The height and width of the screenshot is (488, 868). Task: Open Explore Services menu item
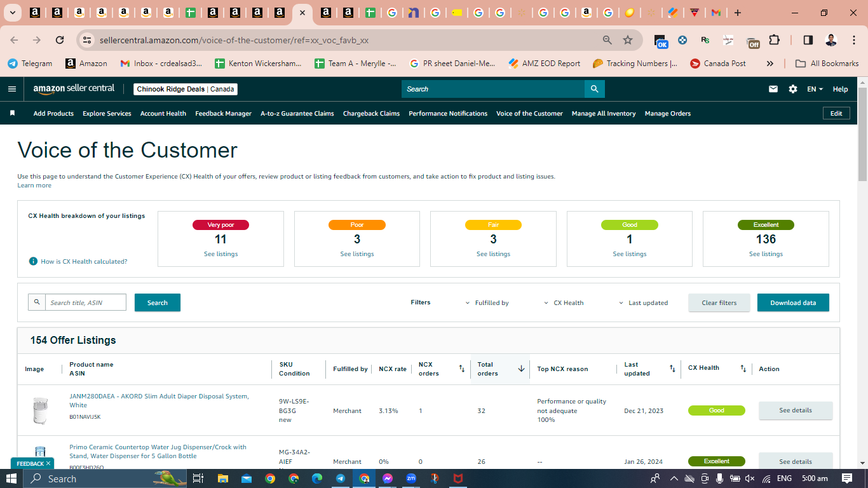click(x=107, y=114)
